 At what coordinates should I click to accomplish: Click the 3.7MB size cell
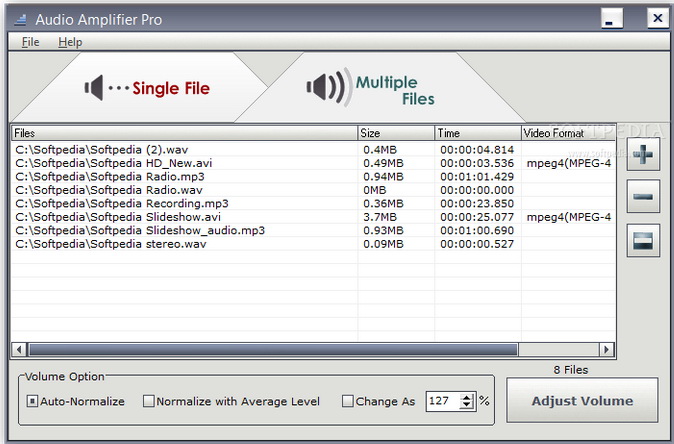tap(380, 217)
